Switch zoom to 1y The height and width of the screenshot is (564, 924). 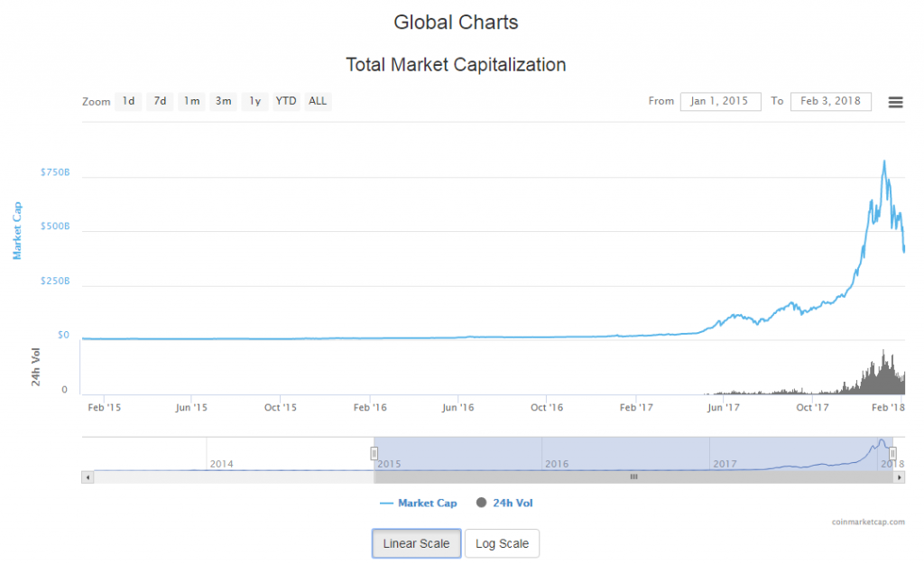coord(254,101)
